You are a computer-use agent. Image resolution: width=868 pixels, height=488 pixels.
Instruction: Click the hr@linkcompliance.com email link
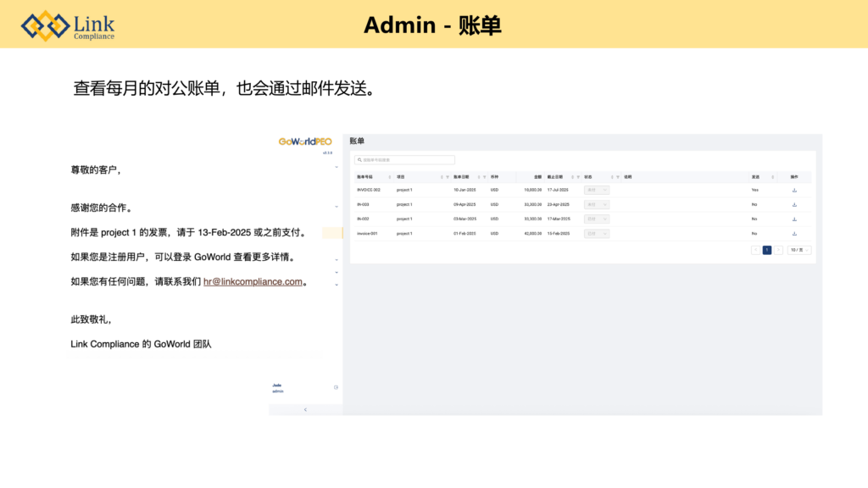click(x=253, y=282)
